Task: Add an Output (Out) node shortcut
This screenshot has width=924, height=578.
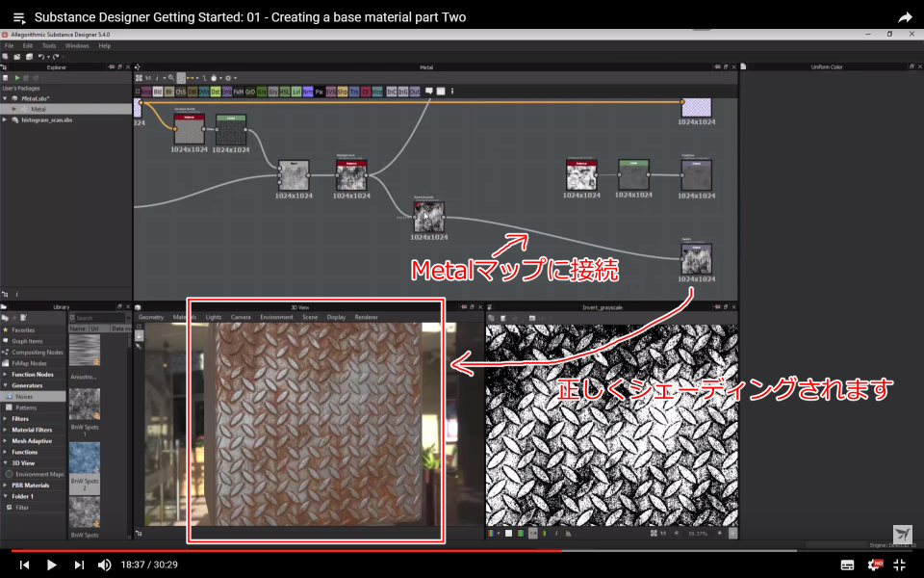Action: click(x=414, y=92)
